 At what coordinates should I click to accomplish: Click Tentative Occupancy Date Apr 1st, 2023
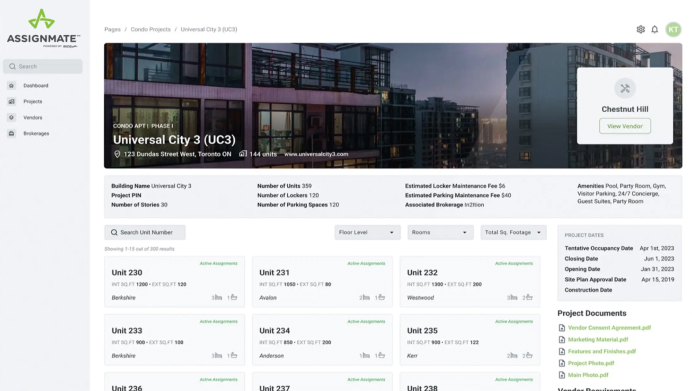619,248
